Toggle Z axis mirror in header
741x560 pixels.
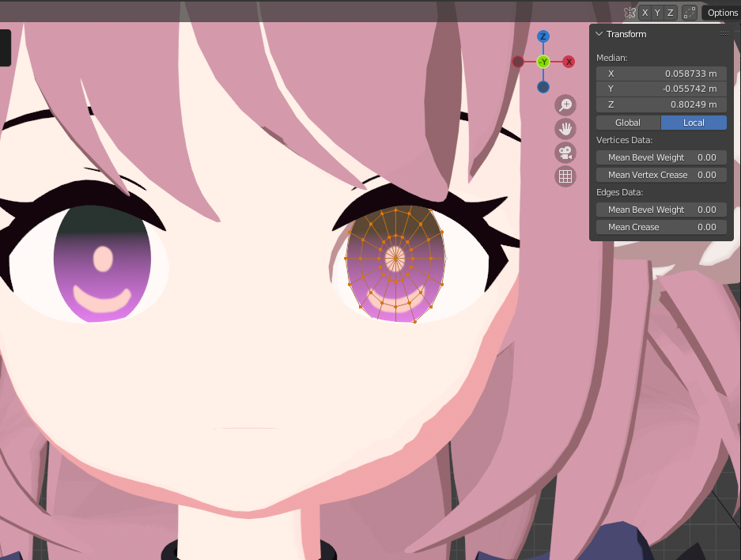(671, 13)
